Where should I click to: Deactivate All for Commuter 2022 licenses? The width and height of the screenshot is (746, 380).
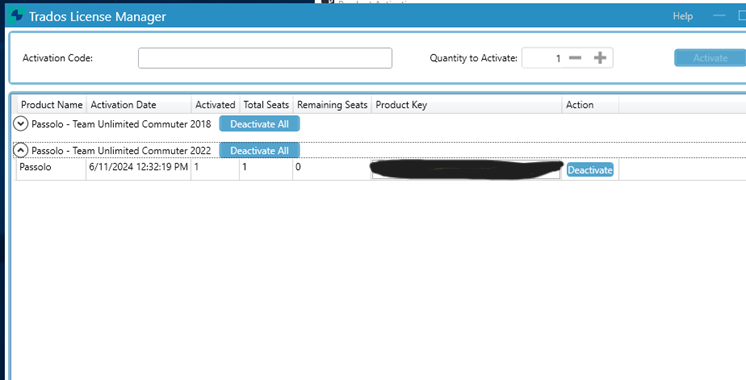(259, 150)
